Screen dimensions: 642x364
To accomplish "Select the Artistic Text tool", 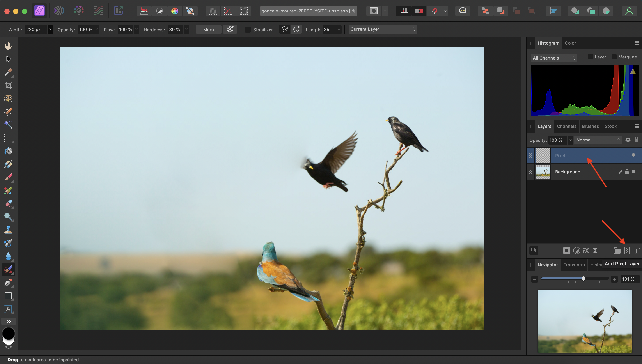I will (x=8, y=309).
